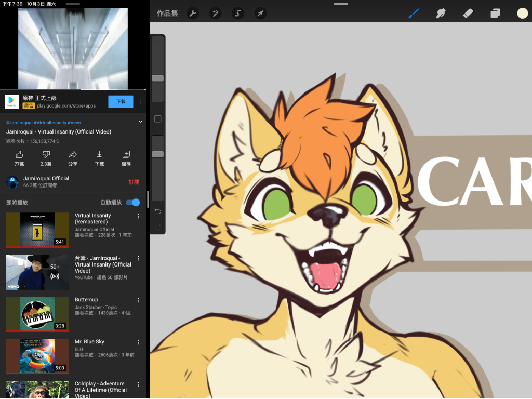Share the Virtual Insanity video
This screenshot has width=532, height=399.
tap(73, 158)
